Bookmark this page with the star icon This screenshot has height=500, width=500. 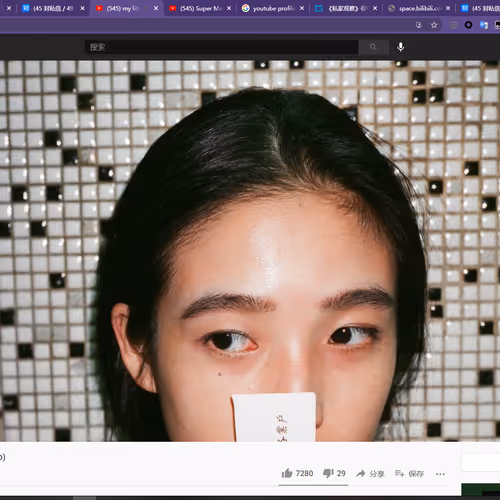[x=434, y=25]
